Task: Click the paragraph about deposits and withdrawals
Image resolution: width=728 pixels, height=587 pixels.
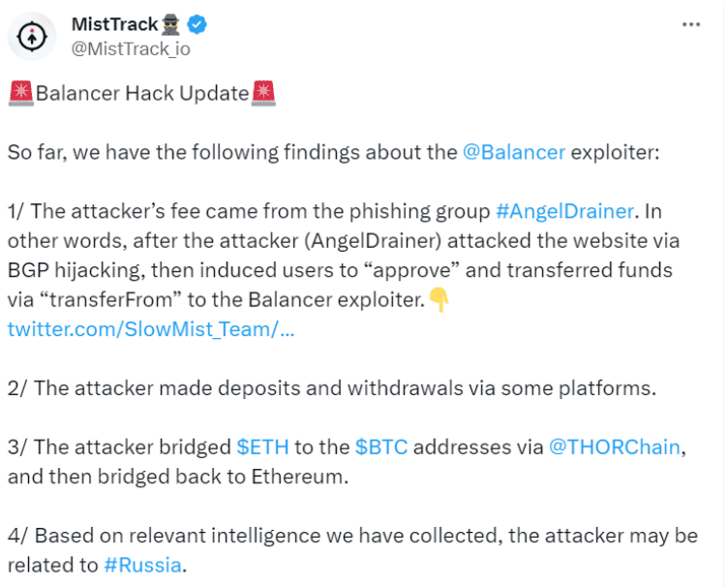Action: pos(331,388)
